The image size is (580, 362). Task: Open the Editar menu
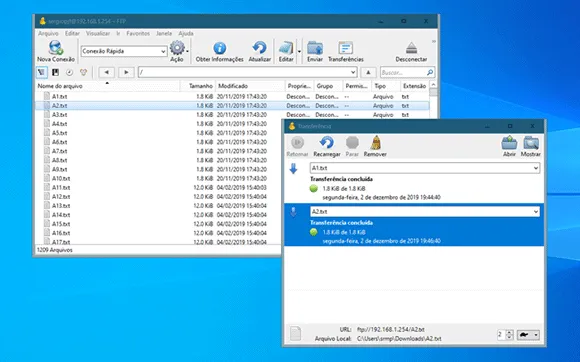pyautogui.click(x=72, y=33)
